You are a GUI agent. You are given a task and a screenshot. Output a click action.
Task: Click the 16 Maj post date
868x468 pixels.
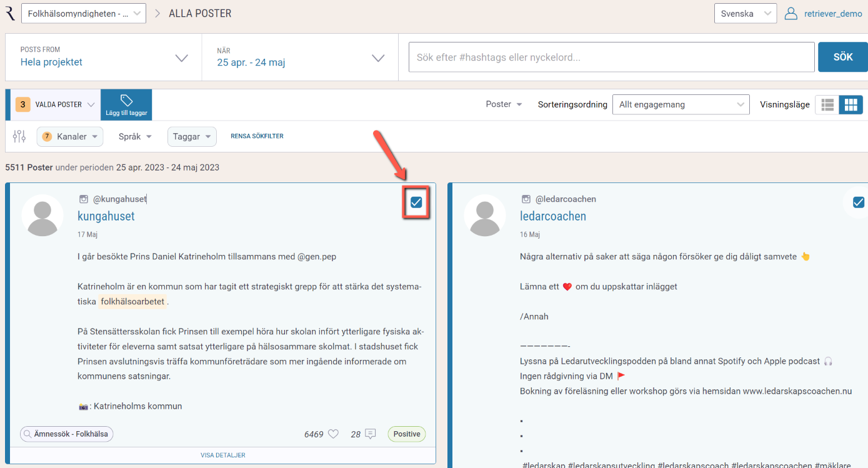click(530, 235)
